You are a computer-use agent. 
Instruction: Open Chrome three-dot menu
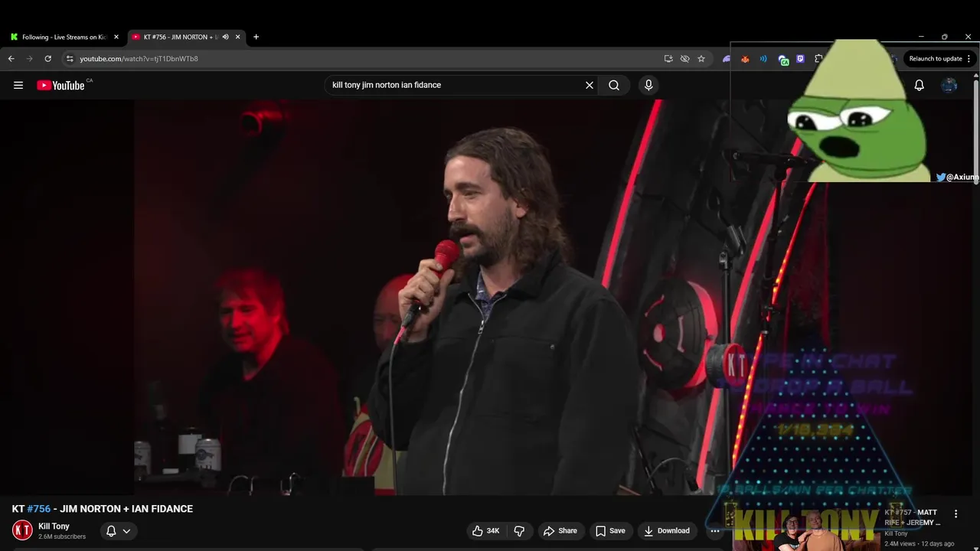(969, 58)
